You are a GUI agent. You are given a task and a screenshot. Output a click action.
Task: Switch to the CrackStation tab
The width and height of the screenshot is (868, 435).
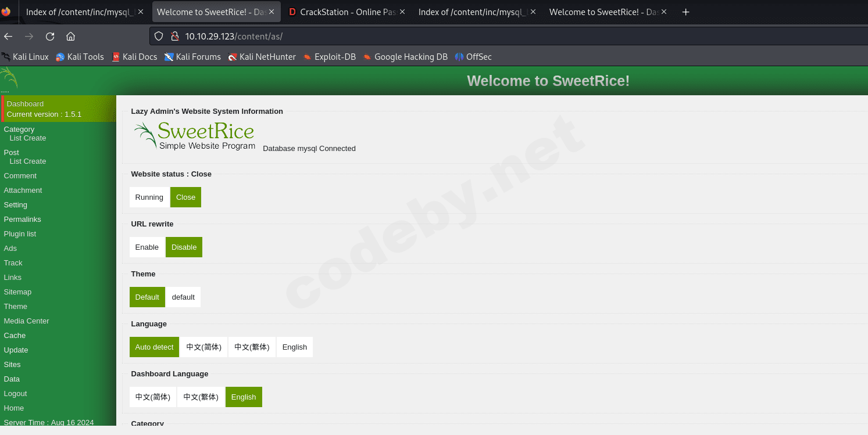coord(349,12)
